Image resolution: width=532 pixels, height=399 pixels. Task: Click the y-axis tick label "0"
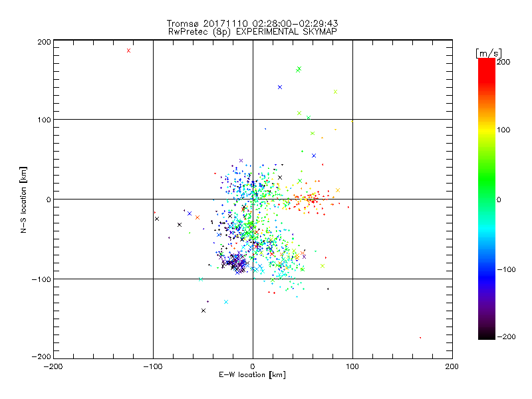[49, 199]
